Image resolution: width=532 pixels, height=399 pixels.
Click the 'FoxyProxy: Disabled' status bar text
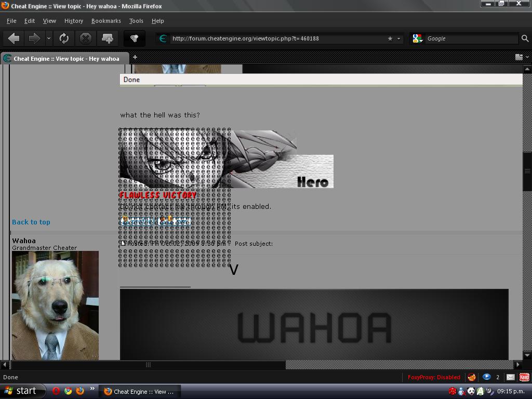[x=434, y=377]
